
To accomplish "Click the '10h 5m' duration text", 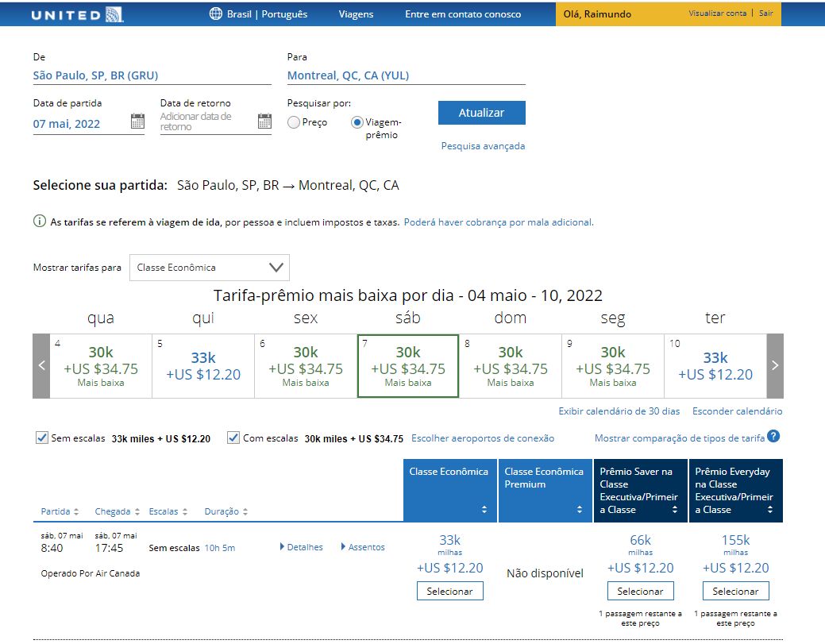I will point(220,548).
